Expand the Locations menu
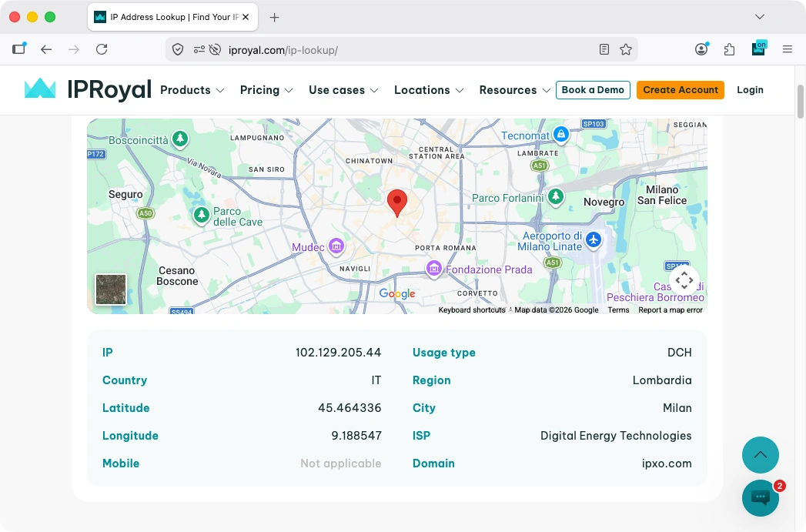This screenshot has height=532, width=806. pos(429,90)
